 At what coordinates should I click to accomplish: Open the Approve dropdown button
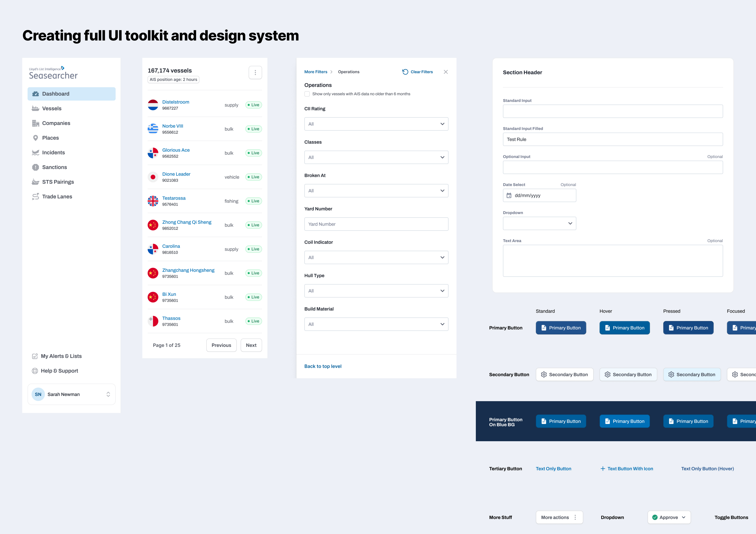[x=669, y=517]
